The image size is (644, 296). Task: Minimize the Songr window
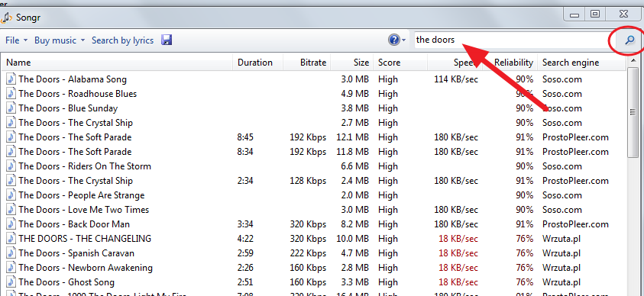click(574, 14)
